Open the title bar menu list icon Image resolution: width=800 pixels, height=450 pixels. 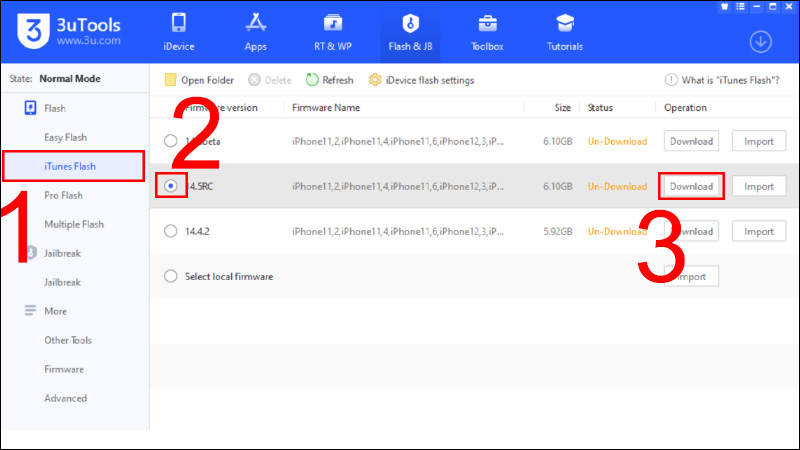tap(740, 7)
